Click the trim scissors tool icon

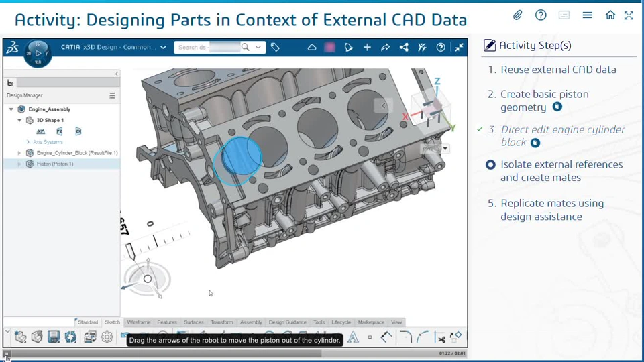(x=441, y=338)
